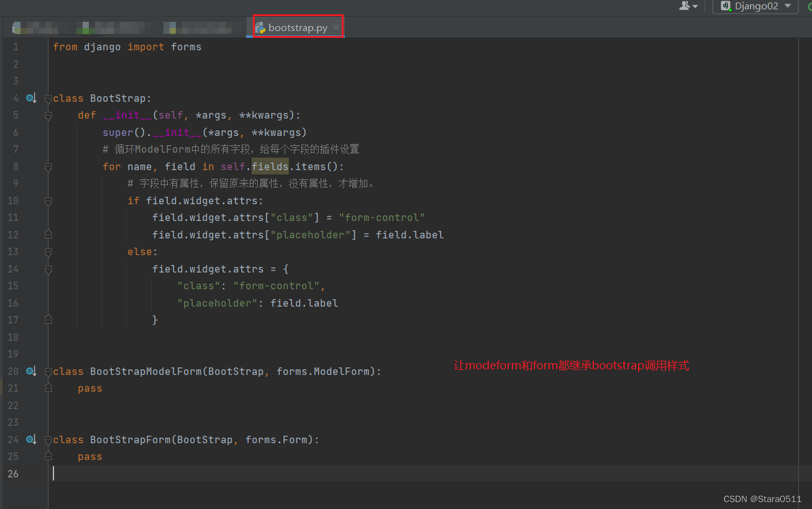Viewport: 812px width, 509px height.
Task: Click the gutter icon beside class BootStrapModelForm
Action: point(31,371)
